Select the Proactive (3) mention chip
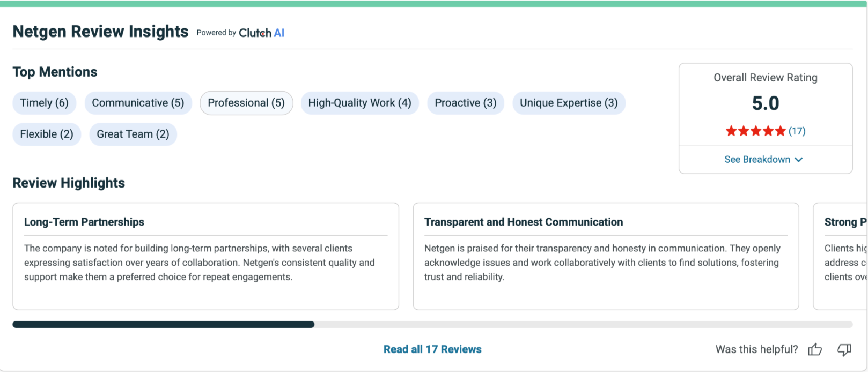868x374 pixels. [x=465, y=103]
